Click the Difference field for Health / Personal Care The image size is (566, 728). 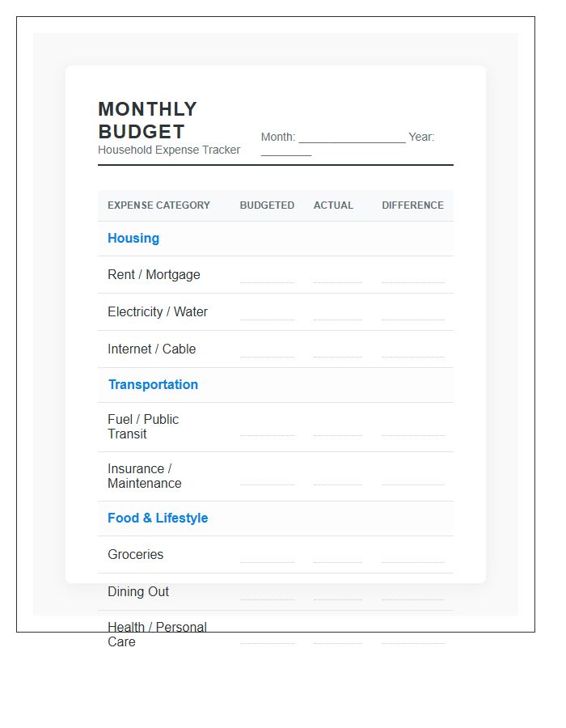[413, 637]
